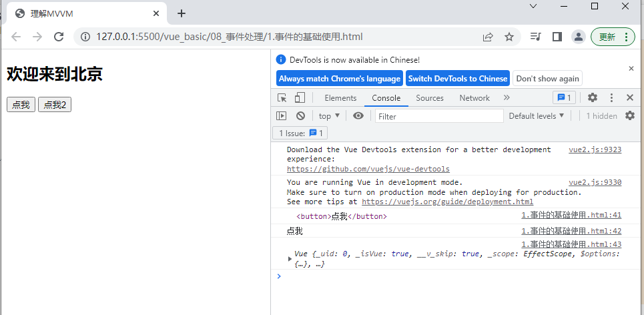Show the console sidebar panel icon
This screenshot has height=315, width=644.
pyautogui.click(x=282, y=116)
